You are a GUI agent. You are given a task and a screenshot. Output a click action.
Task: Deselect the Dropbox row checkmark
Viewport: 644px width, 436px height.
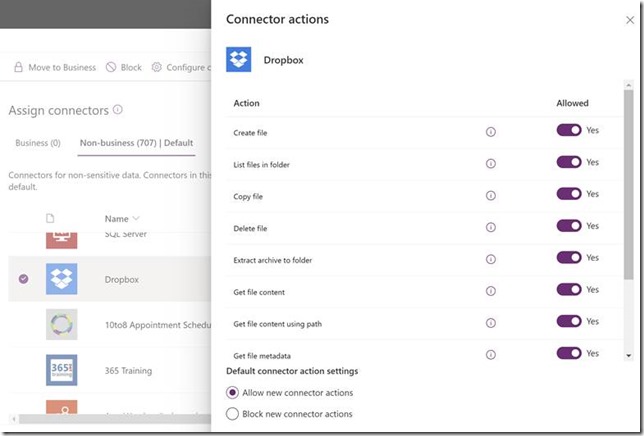pos(23,279)
